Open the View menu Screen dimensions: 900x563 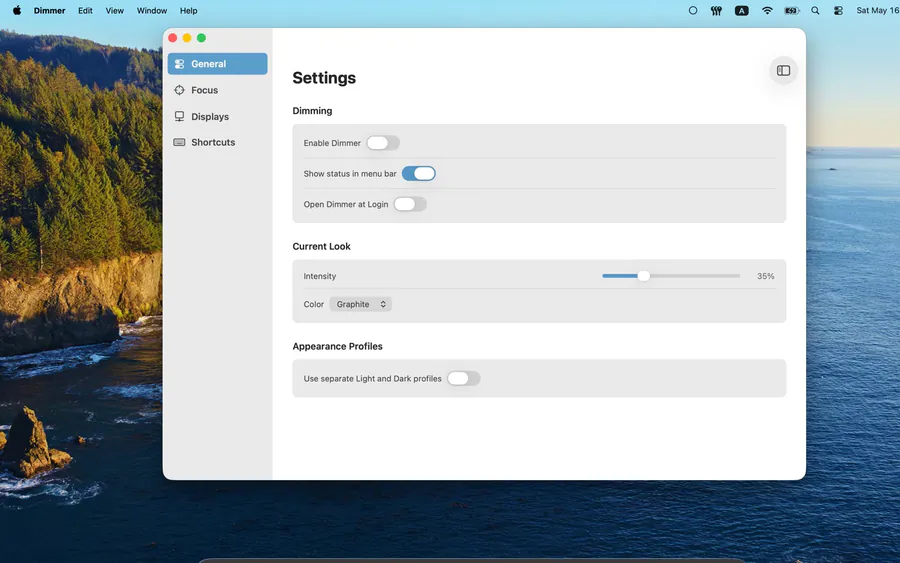click(114, 10)
